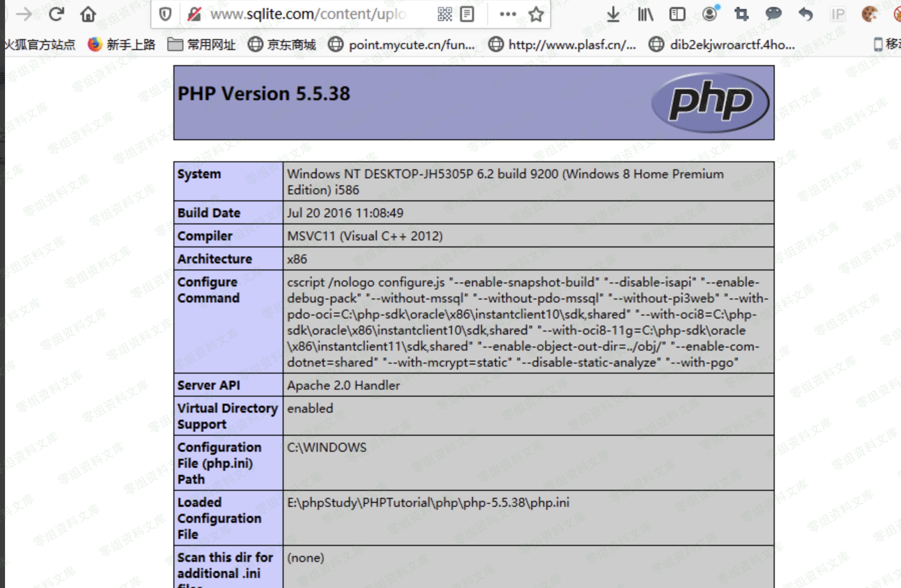The width and height of the screenshot is (901, 588).
Task: Open the downloads panel
Action: coord(613,14)
